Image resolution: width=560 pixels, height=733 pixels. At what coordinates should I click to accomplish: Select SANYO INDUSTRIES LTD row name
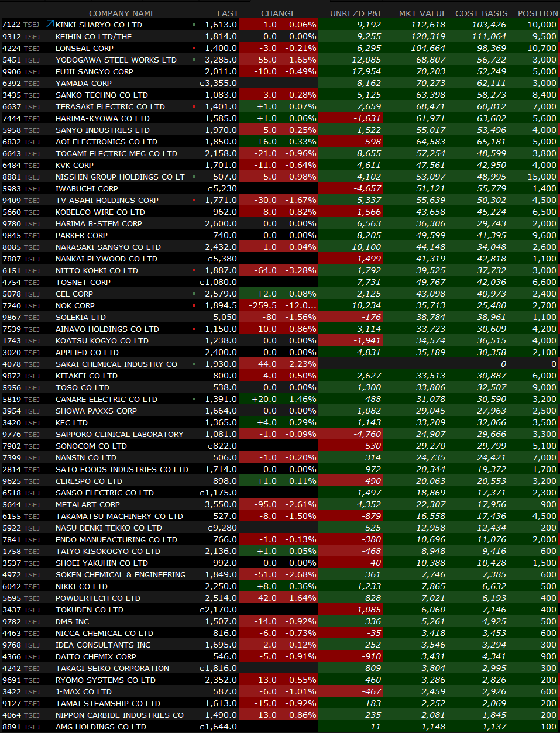tap(102, 130)
